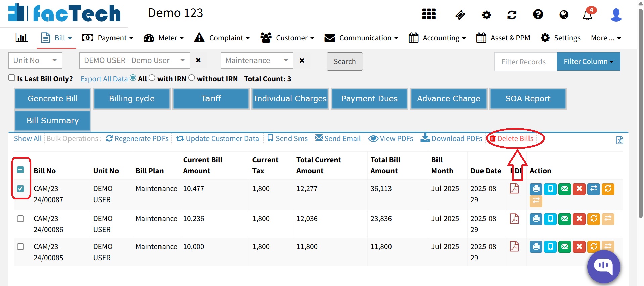Export table using Excel icon
Screen dimensions: 644x286
coord(619,140)
